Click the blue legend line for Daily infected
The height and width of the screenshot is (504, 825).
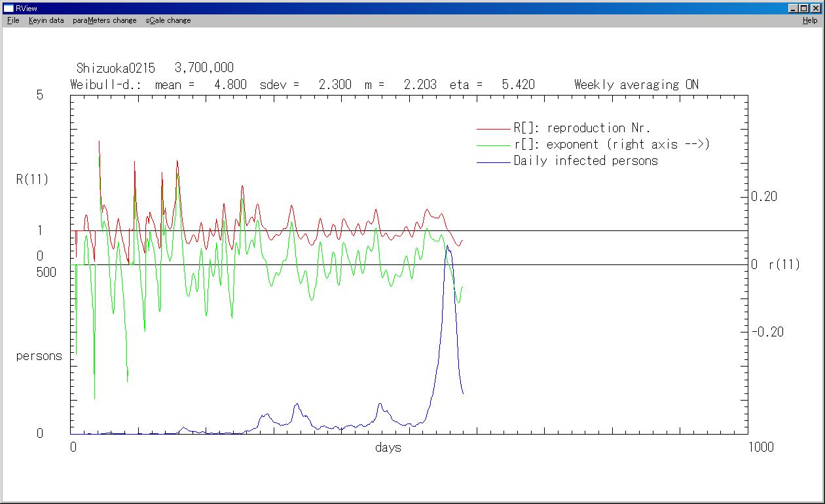click(x=493, y=162)
